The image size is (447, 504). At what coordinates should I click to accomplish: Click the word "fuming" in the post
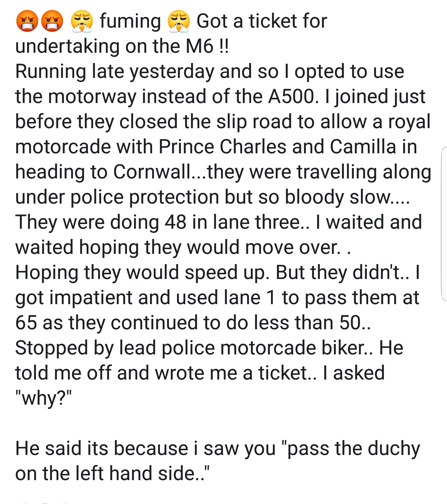tap(130, 21)
